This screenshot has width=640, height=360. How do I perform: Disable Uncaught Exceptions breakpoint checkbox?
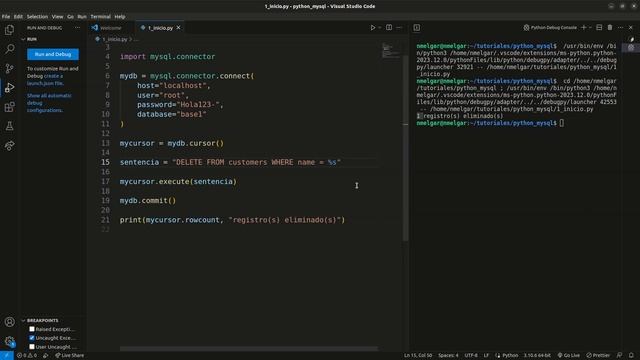click(x=32, y=338)
